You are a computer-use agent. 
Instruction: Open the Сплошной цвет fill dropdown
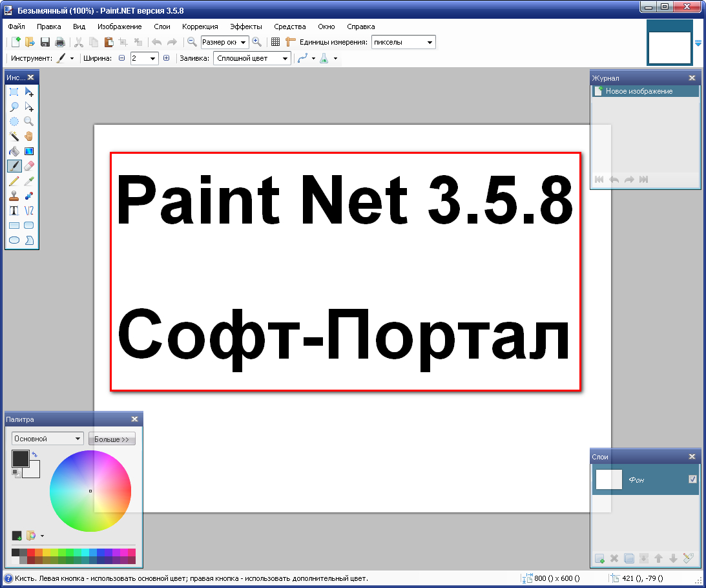tap(252, 58)
